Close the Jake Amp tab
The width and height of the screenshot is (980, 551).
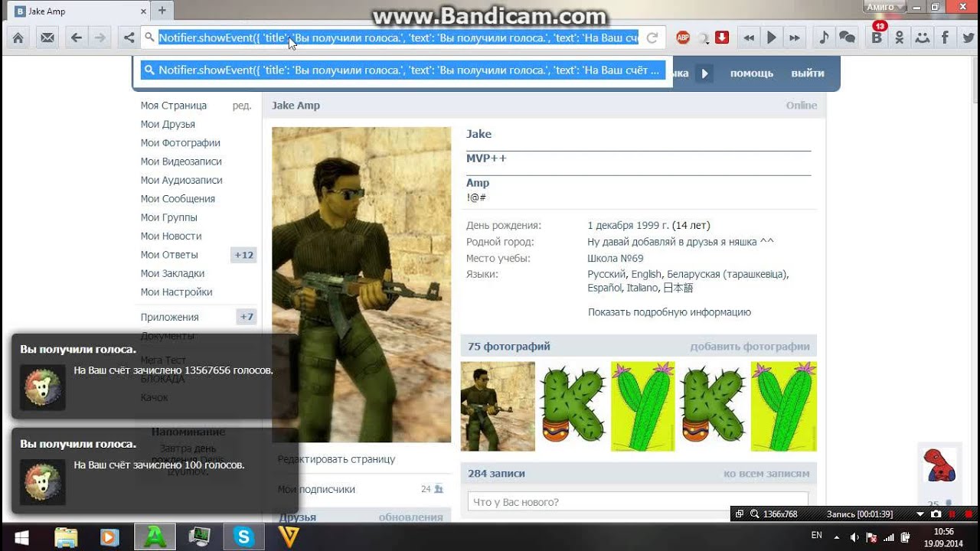click(x=143, y=11)
